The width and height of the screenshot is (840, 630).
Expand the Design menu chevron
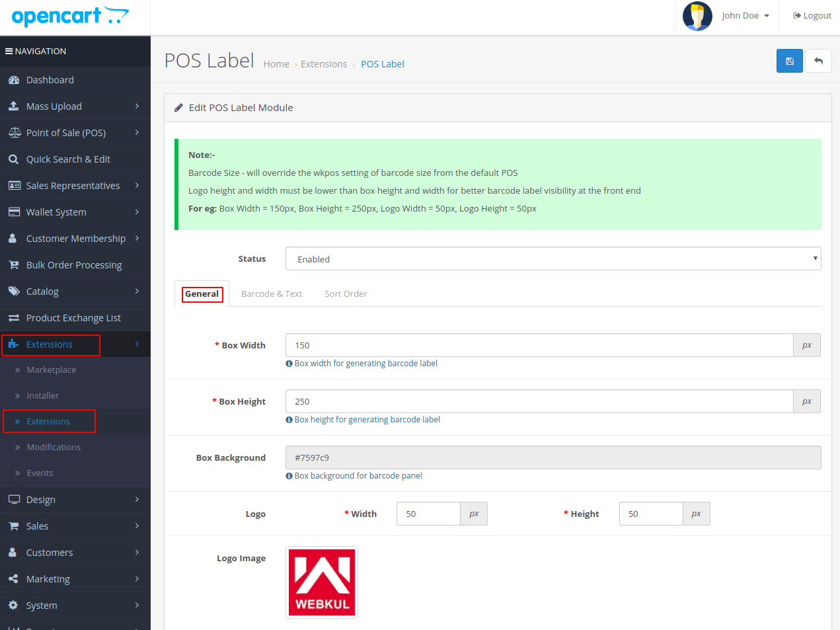(137, 499)
